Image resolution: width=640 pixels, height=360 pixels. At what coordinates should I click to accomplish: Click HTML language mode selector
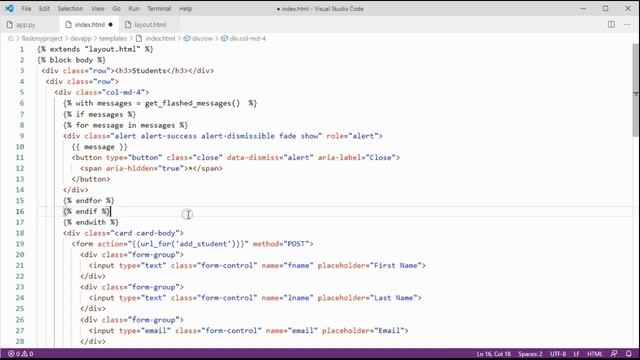coord(595,354)
